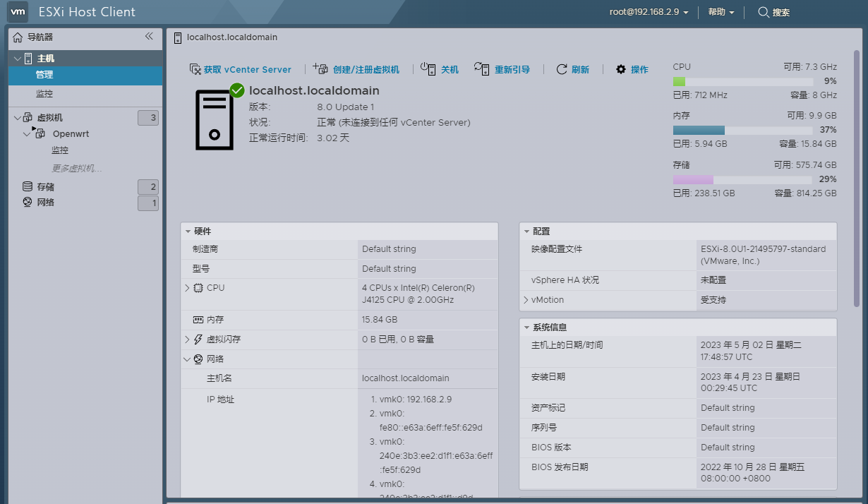Image resolution: width=868 pixels, height=504 pixels.
Task: Click the virtual machines icon beside 虚拟机
Action: tap(28, 118)
